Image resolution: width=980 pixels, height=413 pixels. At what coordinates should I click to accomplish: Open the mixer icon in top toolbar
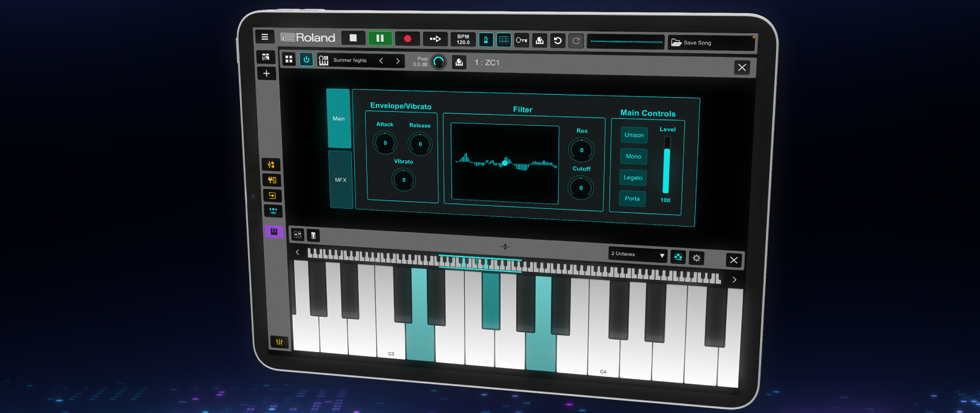pyautogui.click(x=540, y=41)
